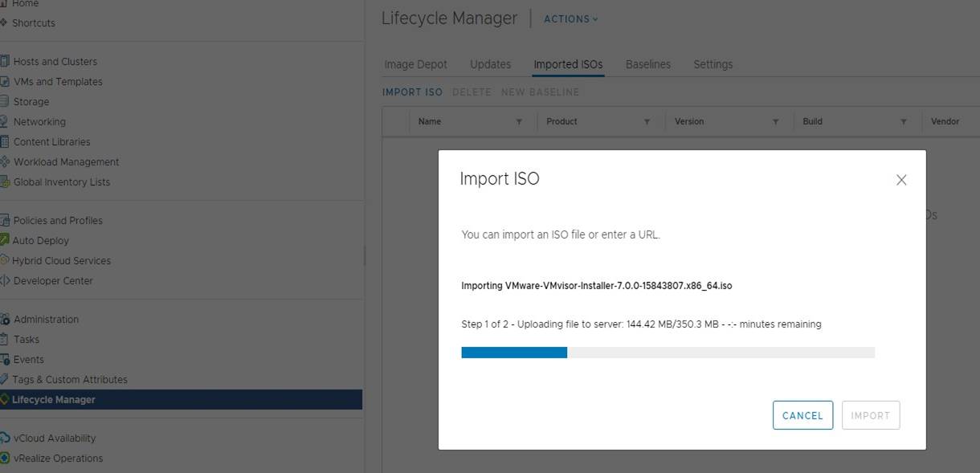The width and height of the screenshot is (980, 473).
Task: Click the Administration gear icon
Action: (5, 319)
